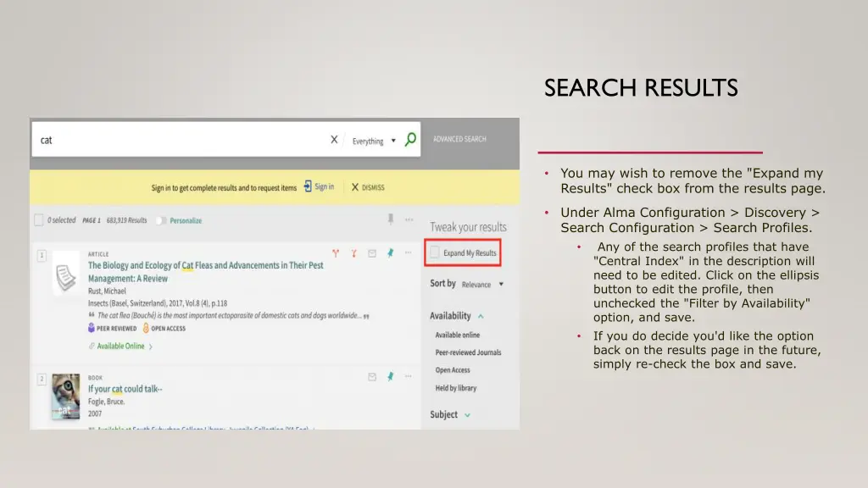868x488 pixels.
Task: Filter by Peer-reviewed Journals
Action: point(468,352)
